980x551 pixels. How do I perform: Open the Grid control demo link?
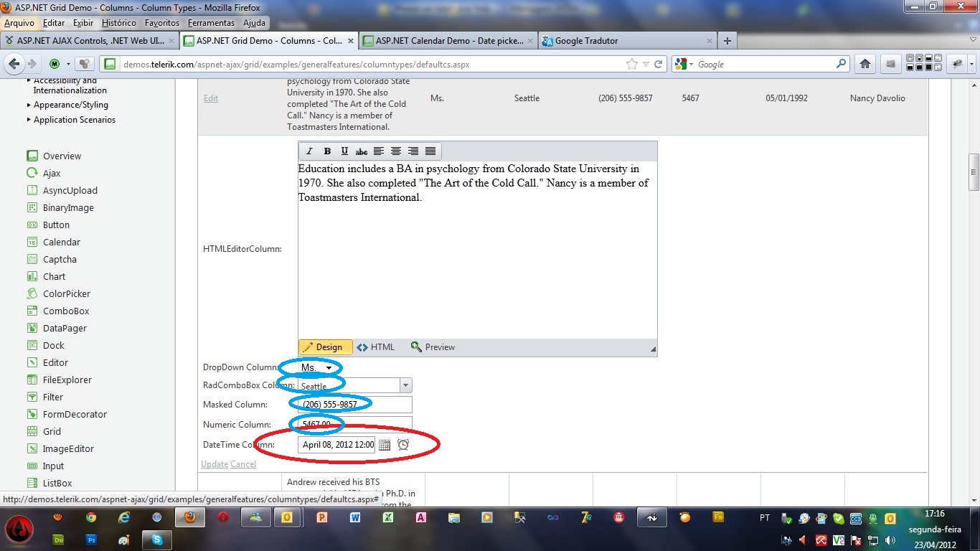(x=52, y=432)
